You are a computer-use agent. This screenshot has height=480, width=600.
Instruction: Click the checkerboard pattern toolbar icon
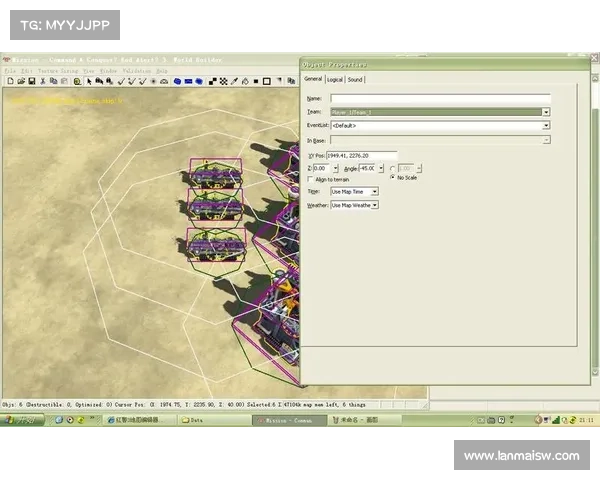tap(223, 81)
